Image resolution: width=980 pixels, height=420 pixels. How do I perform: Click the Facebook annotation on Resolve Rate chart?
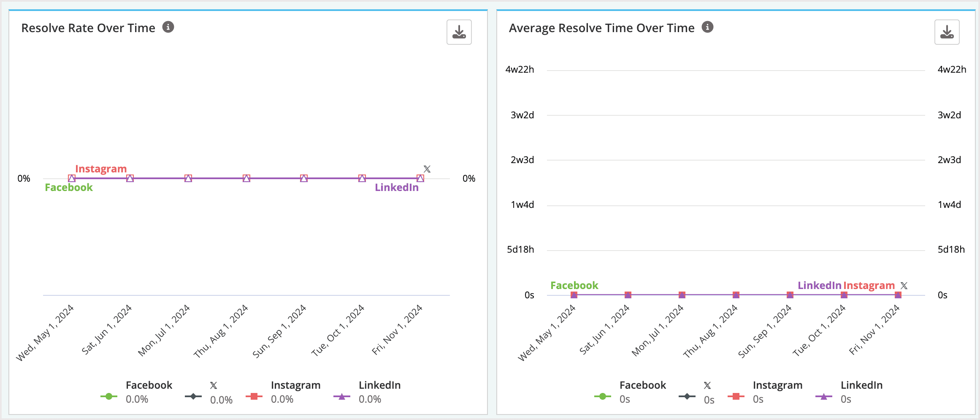[68, 187]
